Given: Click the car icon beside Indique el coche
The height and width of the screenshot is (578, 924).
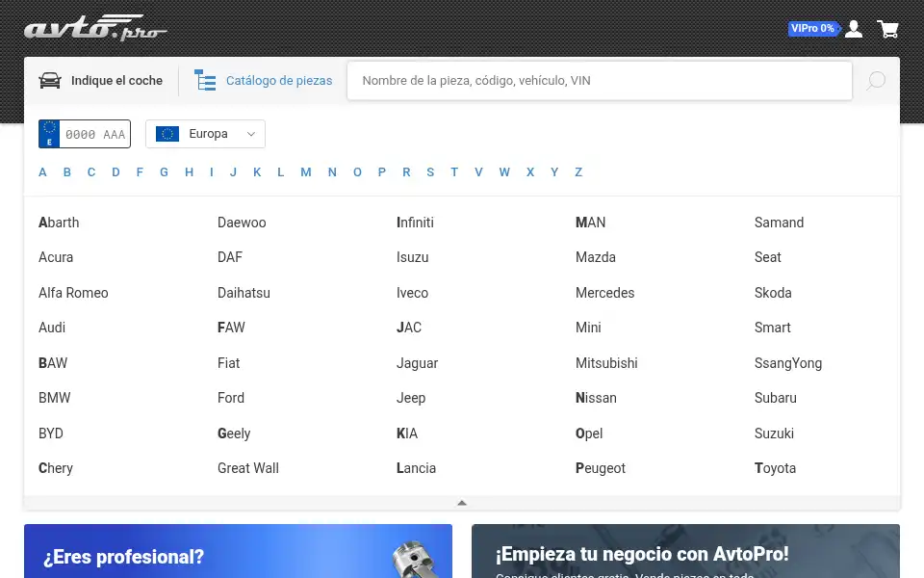Looking at the screenshot, I should tap(50, 80).
